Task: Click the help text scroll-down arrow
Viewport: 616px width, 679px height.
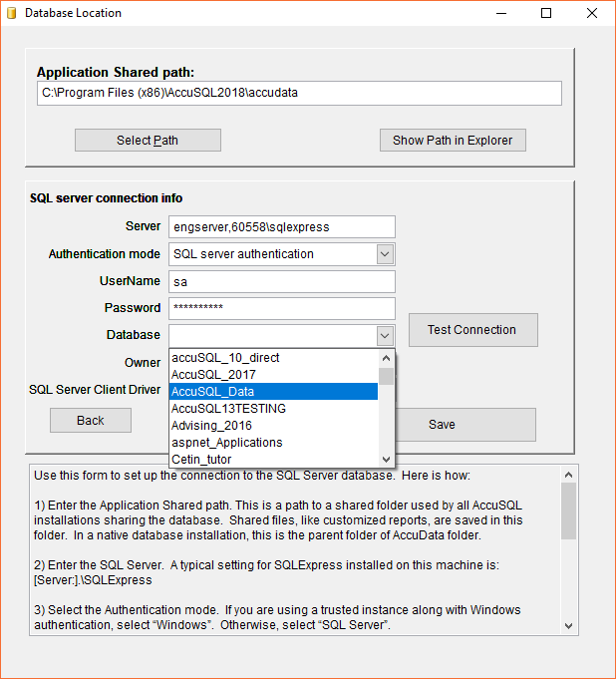Action: pos(569,626)
